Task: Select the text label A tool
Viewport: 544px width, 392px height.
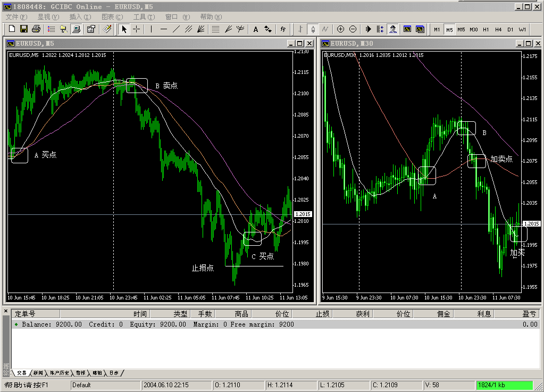Action: (x=256, y=29)
